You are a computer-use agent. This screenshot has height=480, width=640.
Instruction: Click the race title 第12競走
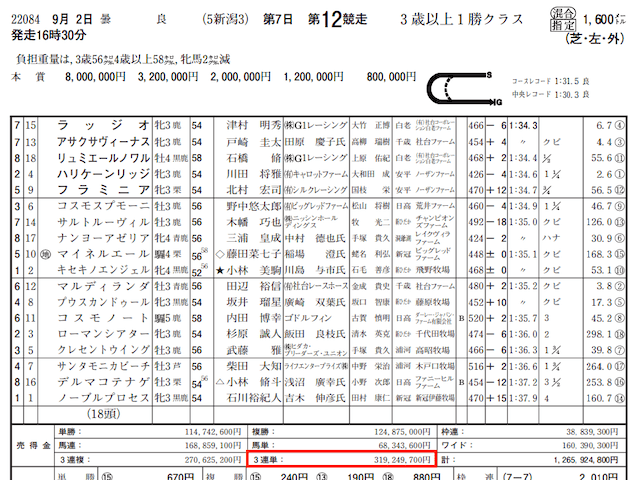coord(337,19)
